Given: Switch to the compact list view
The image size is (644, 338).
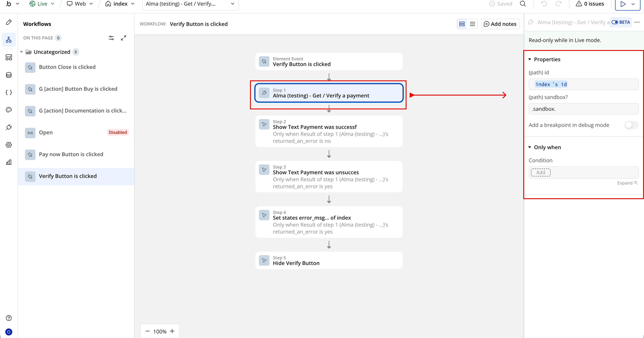Looking at the screenshot, I should click(x=472, y=24).
